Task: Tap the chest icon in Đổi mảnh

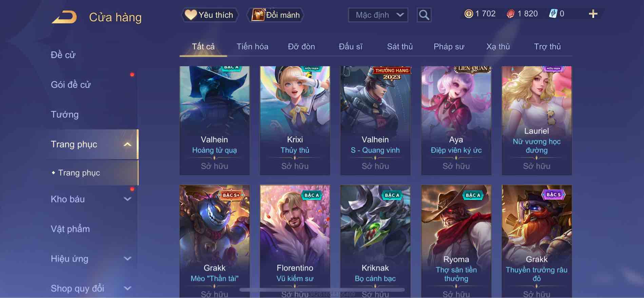Action: click(x=258, y=15)
